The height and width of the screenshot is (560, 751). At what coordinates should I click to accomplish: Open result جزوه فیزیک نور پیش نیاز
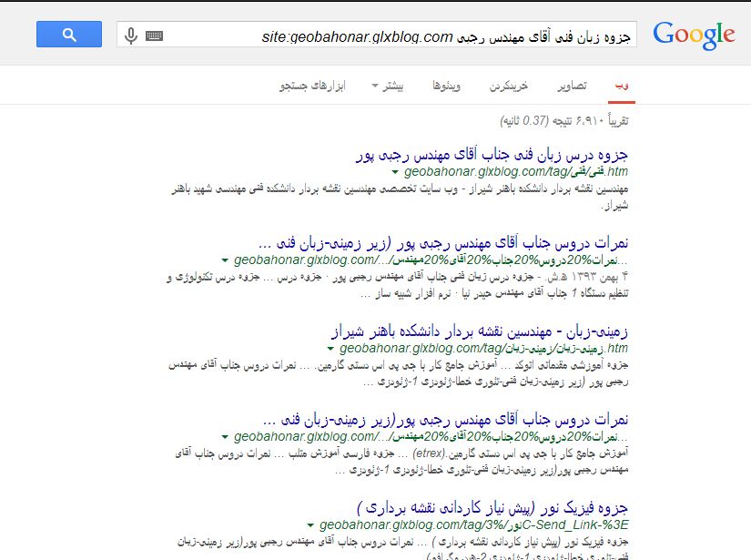(x=492, y=508)
